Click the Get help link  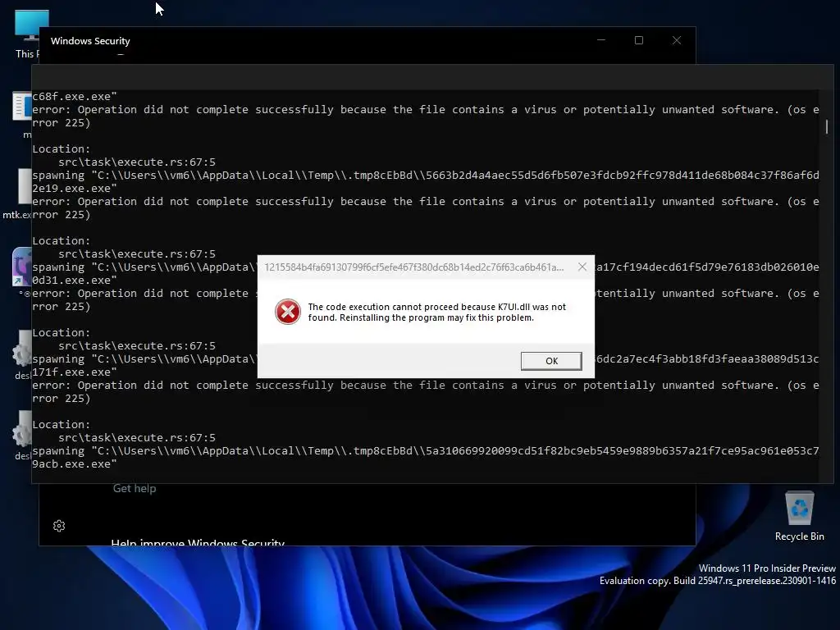click(135, 488)
